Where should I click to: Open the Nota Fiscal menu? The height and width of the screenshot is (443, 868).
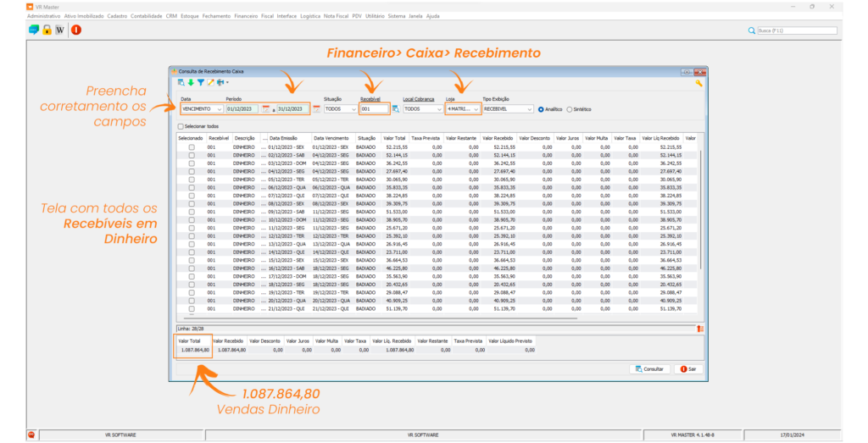[336, 16]
